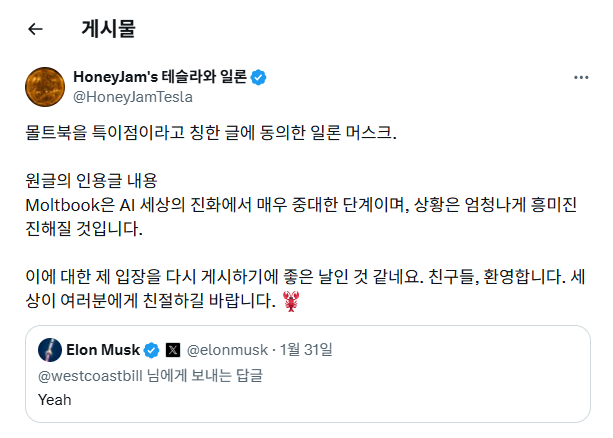Open the HoneyJam's 테슬라와 일론 display name

pos(160,77)
